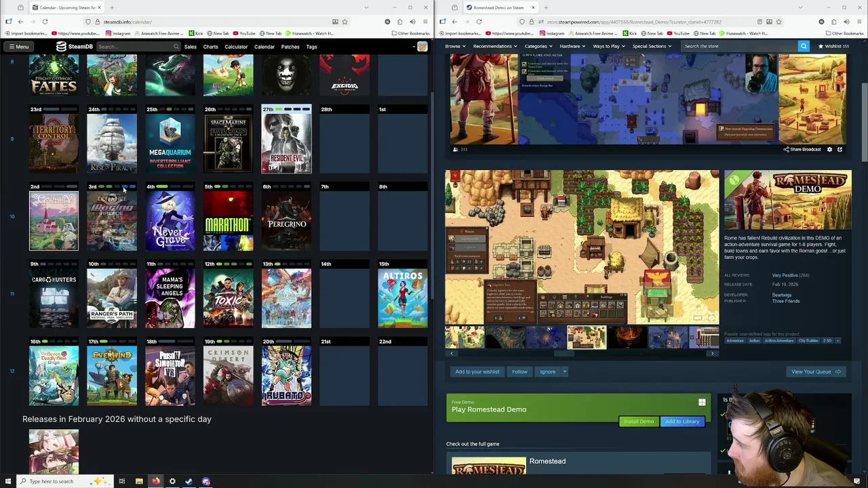Go back in the SteamDB window
Viewport: 868px width, 488px height.
point(20,22)
